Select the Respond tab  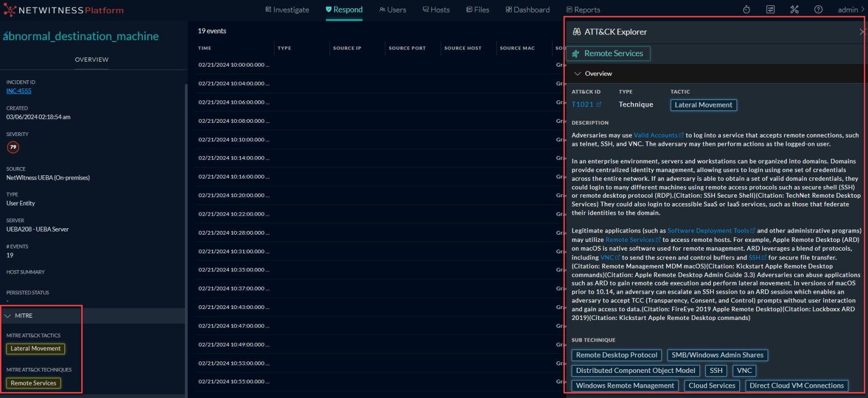[x=344, y=10]
